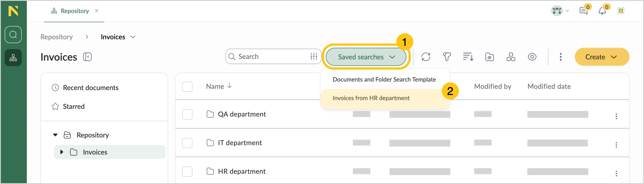Expand the Saved searches dropdown

pos(366,57)
